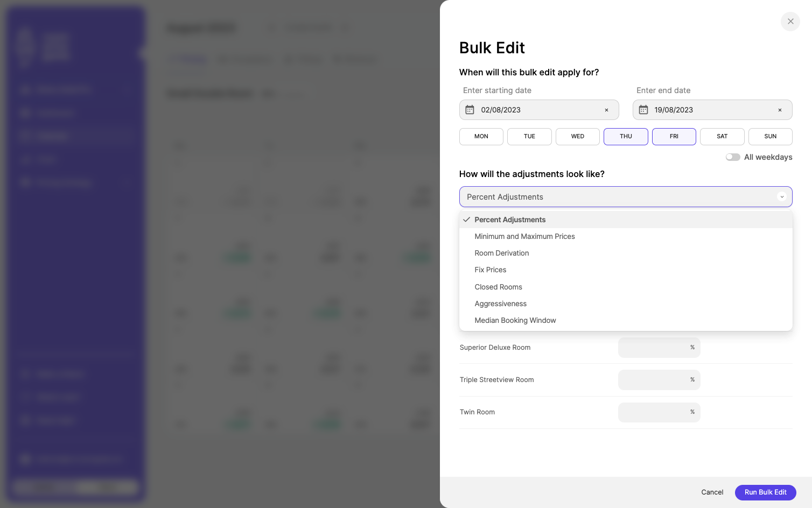Choose Minimum and Maximum Prices
Viewport: 812px width, 508px height.
point(626,236)
